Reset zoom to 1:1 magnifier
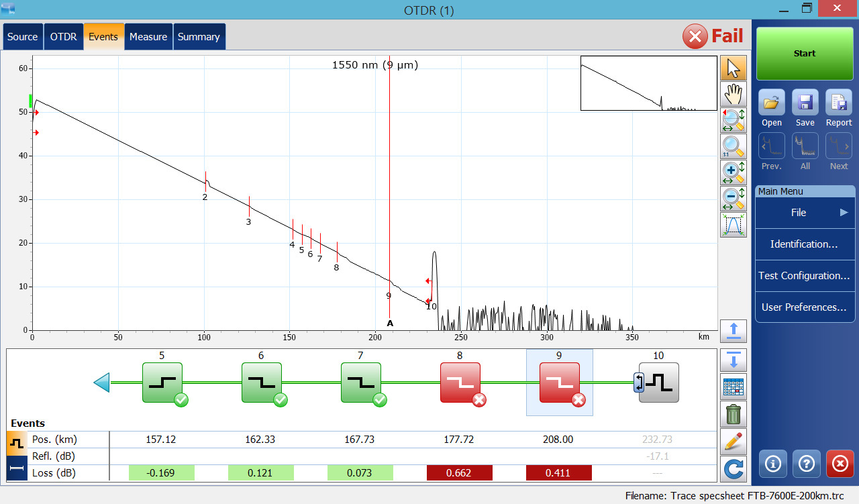This screenshot has height=504, width=859. coord(734,146)
